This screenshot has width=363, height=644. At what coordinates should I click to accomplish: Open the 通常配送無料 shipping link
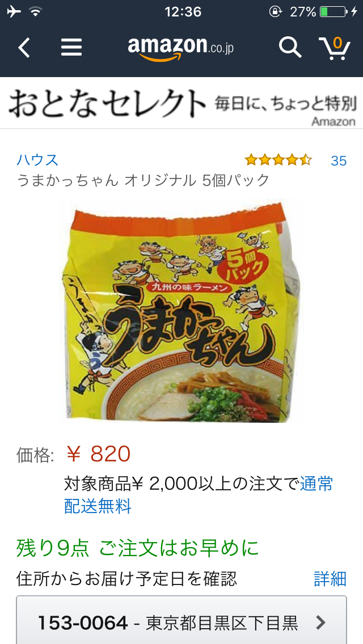coord(199,495)
